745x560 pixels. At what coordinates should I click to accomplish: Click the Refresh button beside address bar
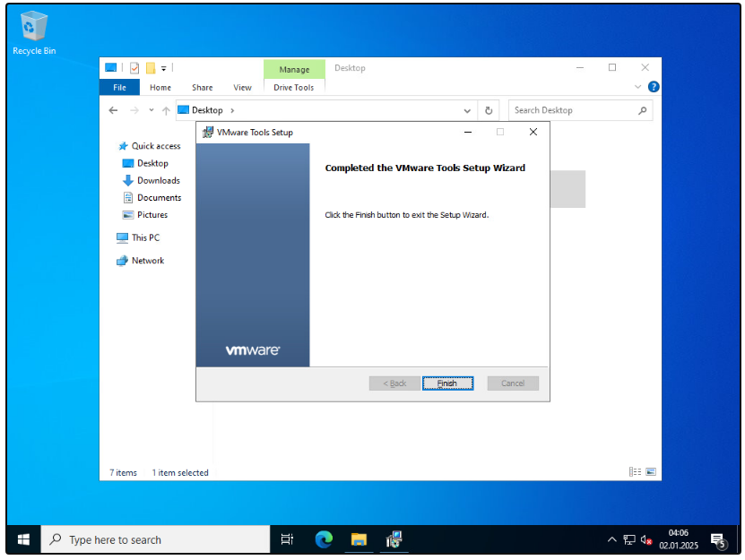click(489, 111)
